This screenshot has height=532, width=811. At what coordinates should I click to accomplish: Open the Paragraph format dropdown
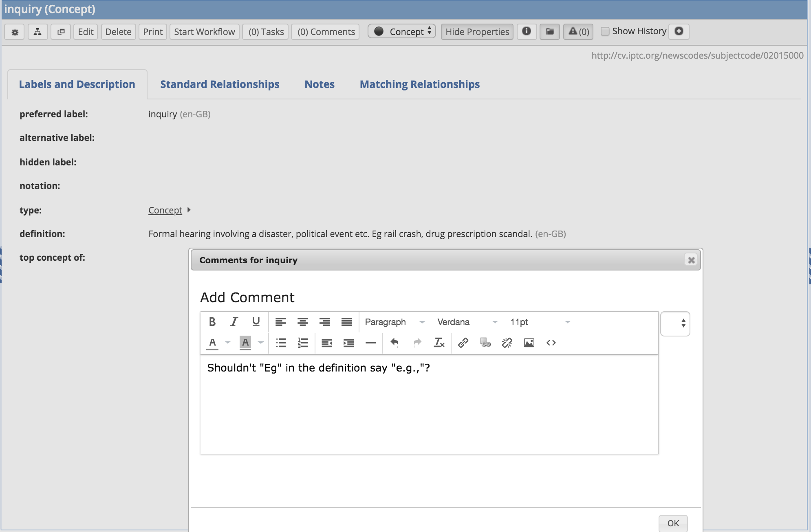click(x=394, y=322)
